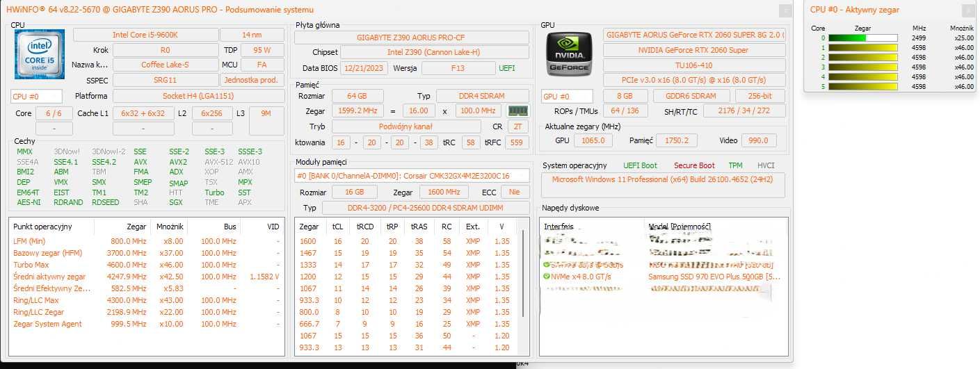980x369 pixels.
Task: Click the 1065.0 GPU clock value
Action: (593, 140)
